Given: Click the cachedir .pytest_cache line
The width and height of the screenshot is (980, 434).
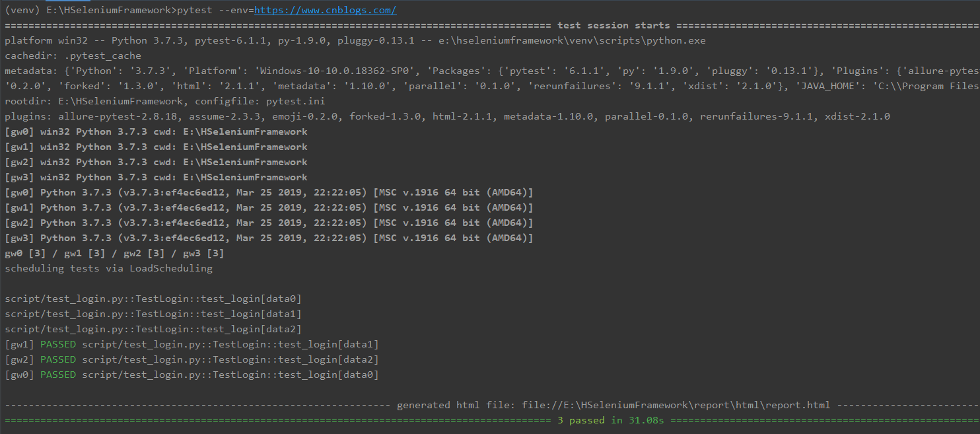Looking at the screenshot, I should click(x=73, y=56).
